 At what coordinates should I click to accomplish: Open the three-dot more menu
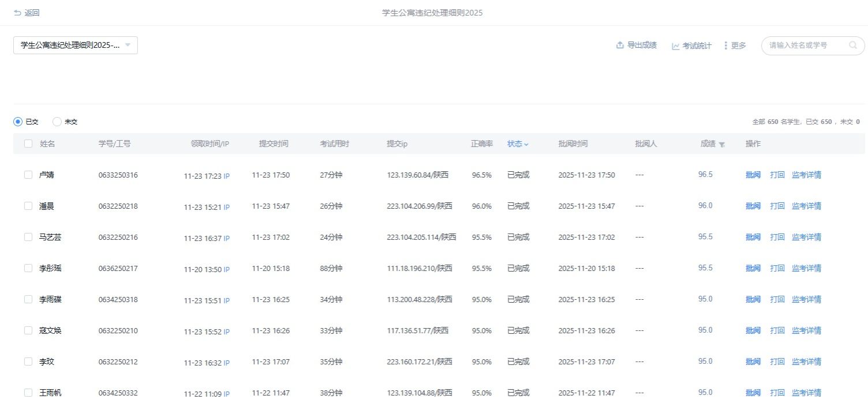[x=725, y=46]
